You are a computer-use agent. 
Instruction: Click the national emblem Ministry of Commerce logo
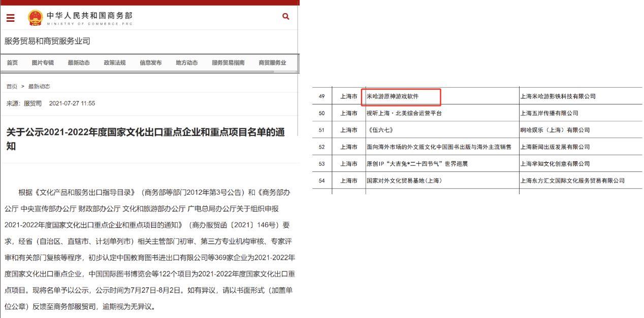(34, 17)
